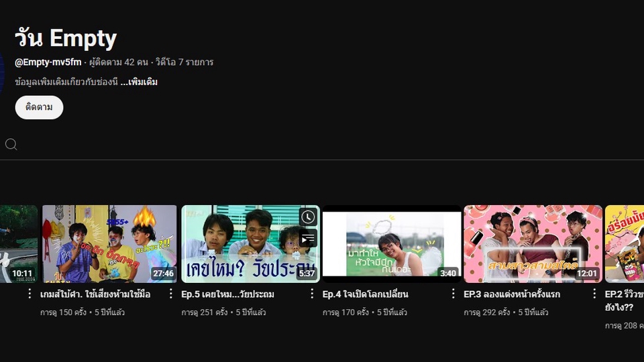Click Add to queue icon on Ep.5 thumbnail
This screenshot has height=362, width=644.
click(x=308, y=238)
